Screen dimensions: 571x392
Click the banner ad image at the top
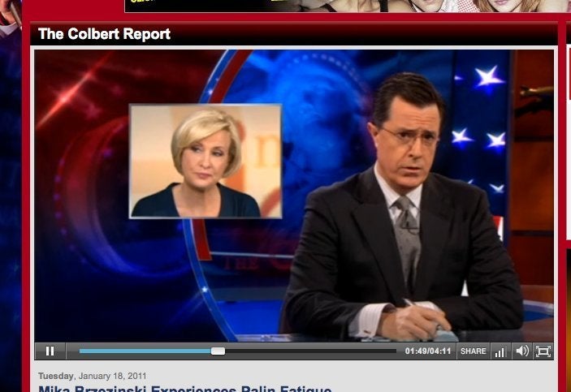pos(348,6)
